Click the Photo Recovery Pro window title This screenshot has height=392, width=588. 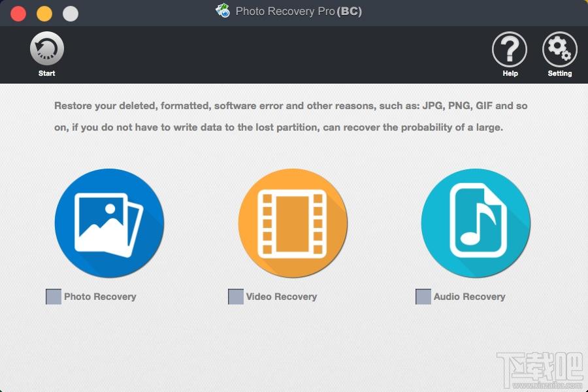(x=299, y=11)
